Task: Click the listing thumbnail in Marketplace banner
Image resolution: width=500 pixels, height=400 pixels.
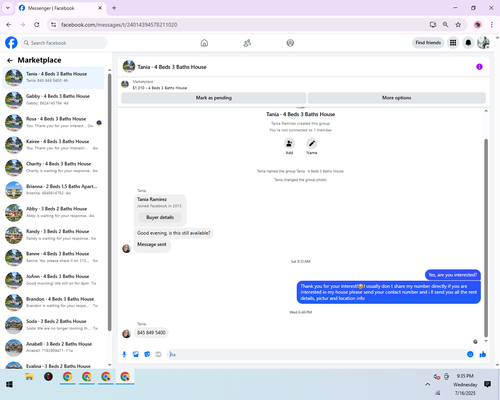Action: [x=125, y=84]
